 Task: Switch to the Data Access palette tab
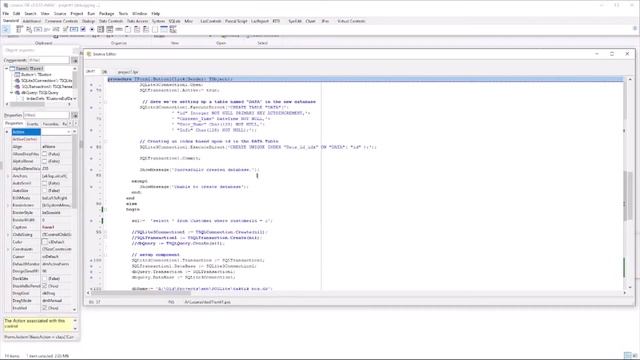pyautogui.click(x=137, y=21)
